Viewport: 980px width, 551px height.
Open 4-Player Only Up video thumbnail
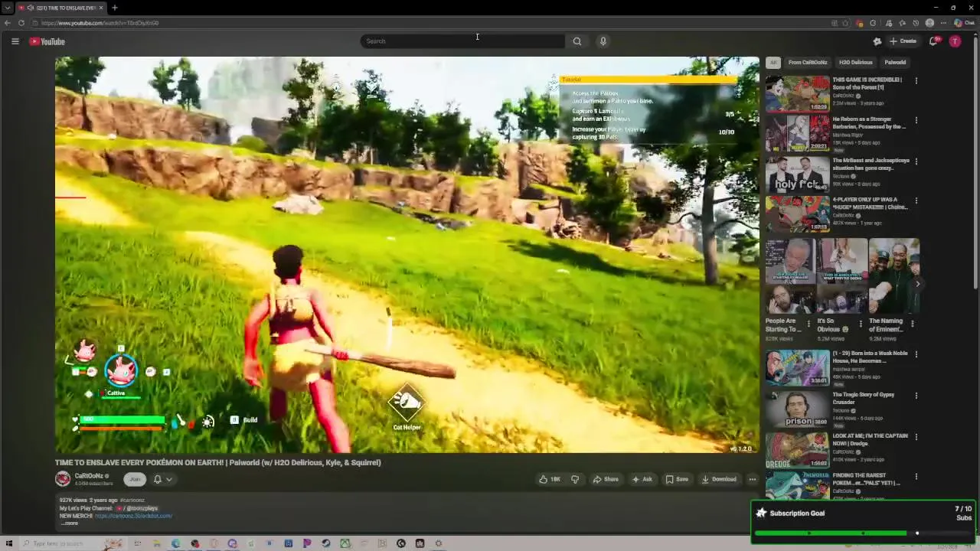click(798, 214)
